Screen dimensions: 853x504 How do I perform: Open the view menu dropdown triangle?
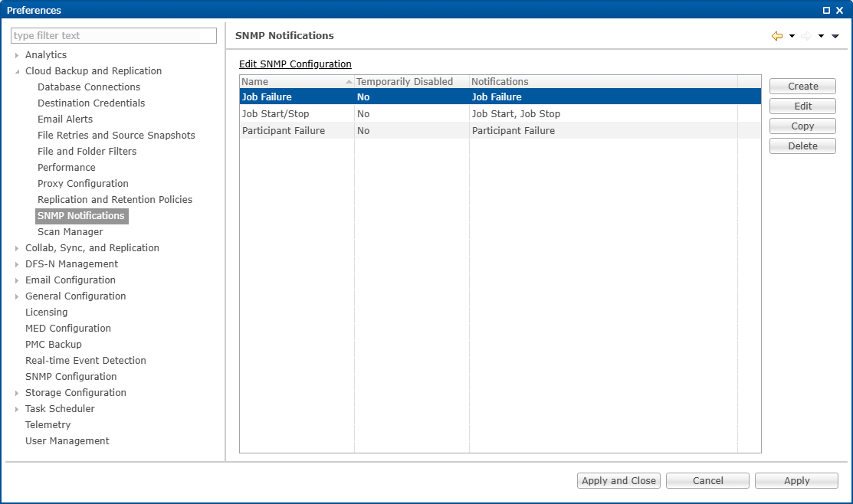(835, 37)
